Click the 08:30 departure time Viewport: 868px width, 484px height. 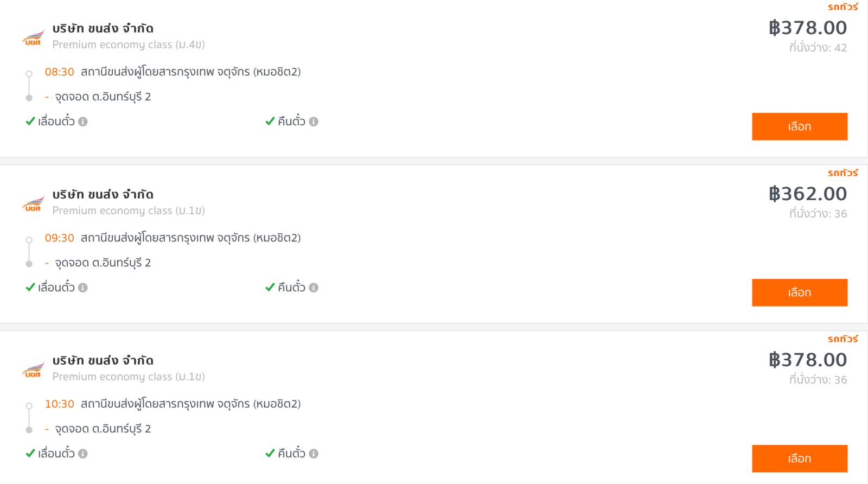click(59, 72)
